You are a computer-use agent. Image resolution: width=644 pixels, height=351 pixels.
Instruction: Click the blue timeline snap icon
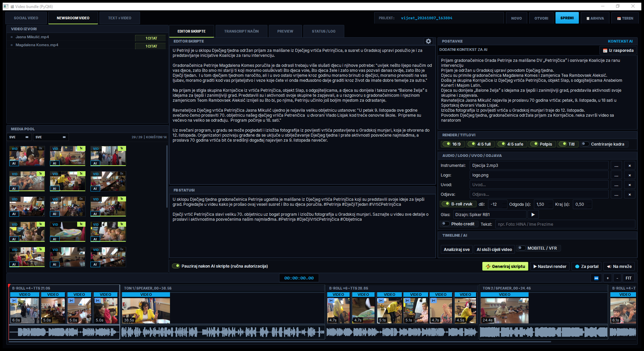(596, 278)
